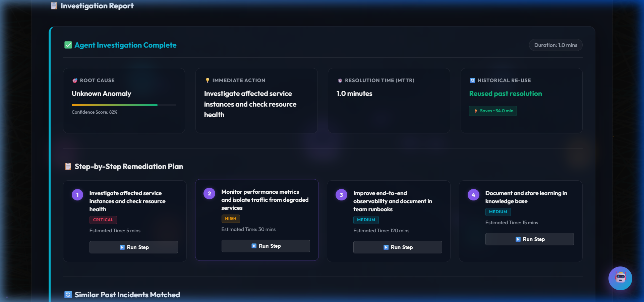Click the step number 3 circle

(342, 195)
